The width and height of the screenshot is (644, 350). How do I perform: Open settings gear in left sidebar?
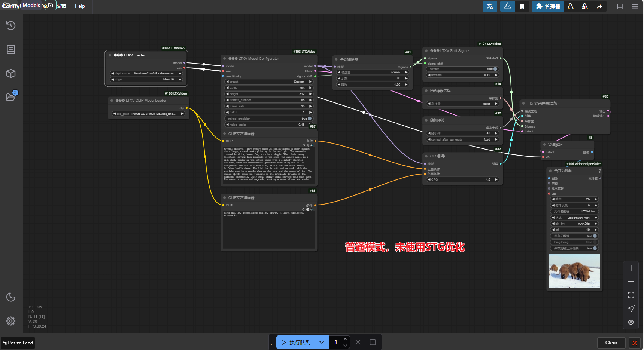pyautogui.click(x=11, y=321)
